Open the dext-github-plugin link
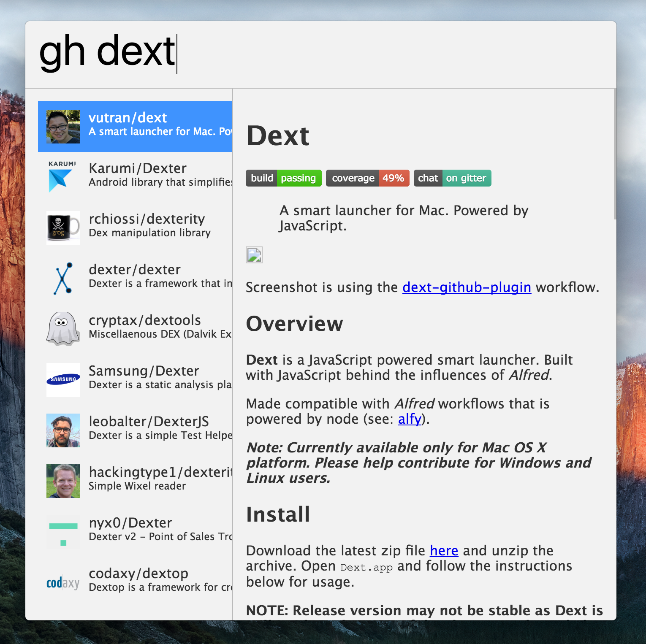This screenshot has width=646, height=644. (x=467, y=287)
